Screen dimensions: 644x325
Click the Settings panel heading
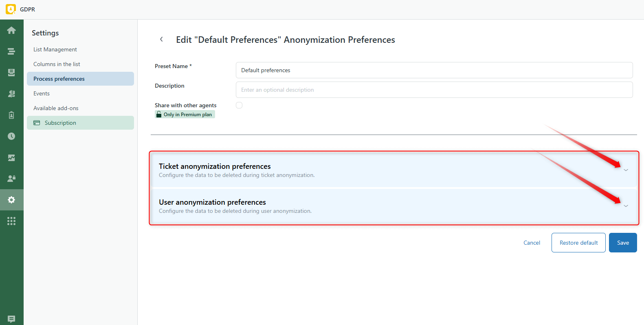(x=45, y=33)
